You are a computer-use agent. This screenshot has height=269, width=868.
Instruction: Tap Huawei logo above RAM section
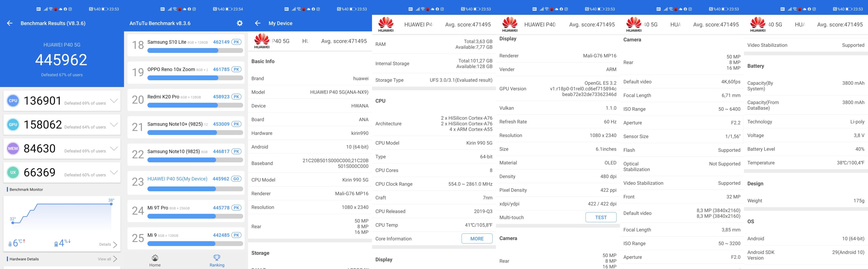[x=386, y=25]
